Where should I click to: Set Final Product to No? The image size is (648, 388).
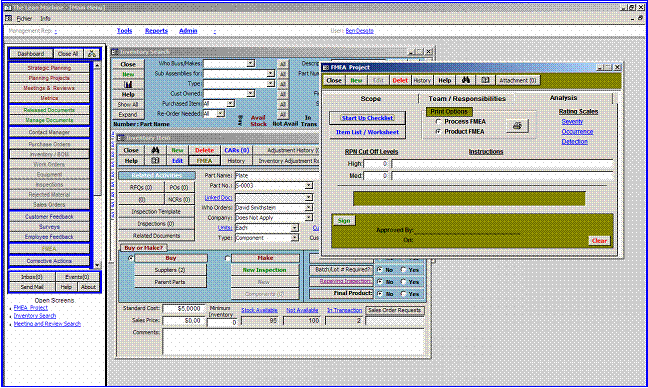click(x=379, y=294)
